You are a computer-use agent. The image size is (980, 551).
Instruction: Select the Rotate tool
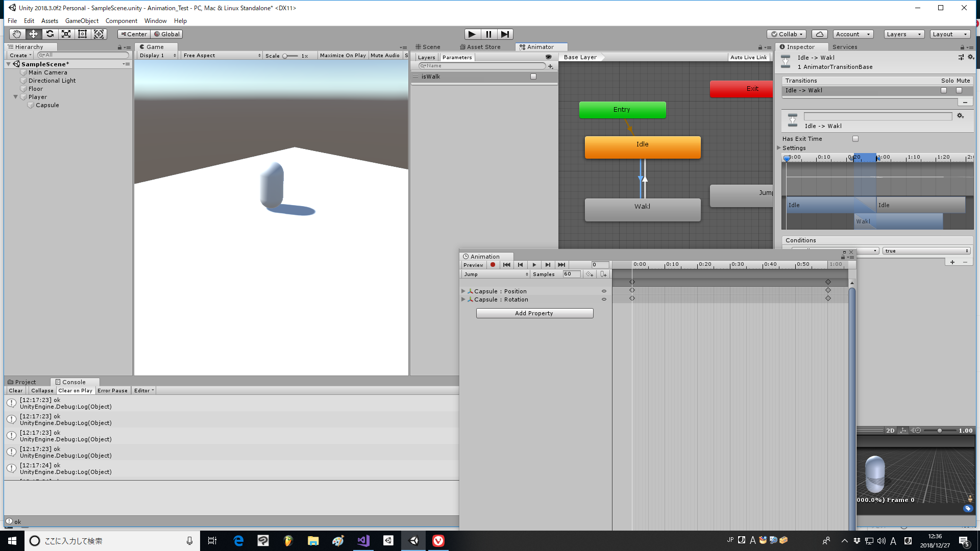click(50, 34)
